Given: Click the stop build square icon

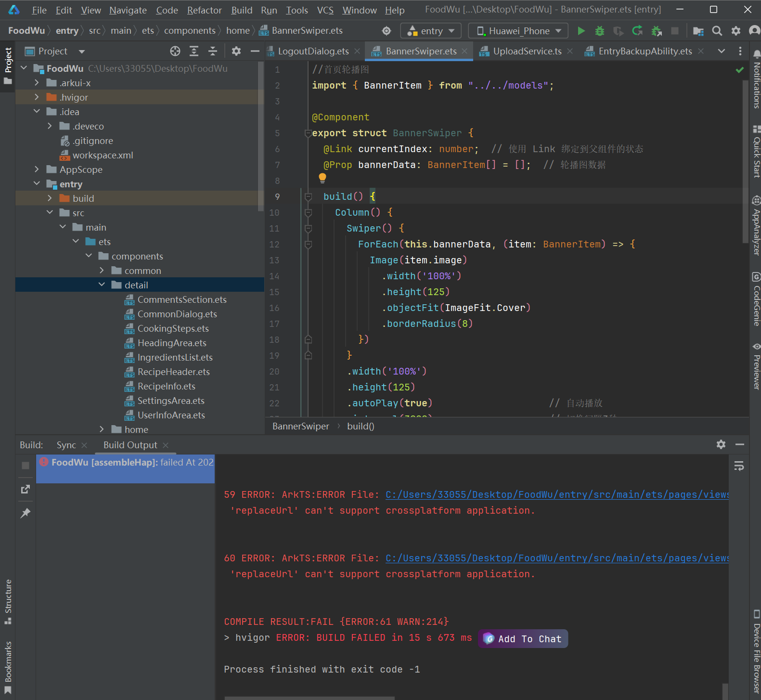Looking at the screenshot, I should (x=26, y=466).
